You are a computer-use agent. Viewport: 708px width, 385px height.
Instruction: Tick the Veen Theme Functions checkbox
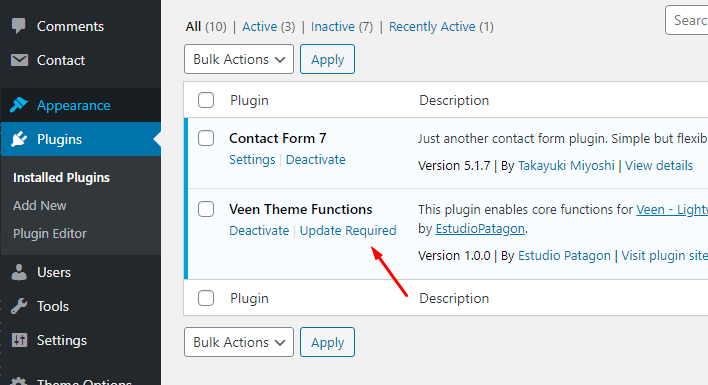click(206, 209)
